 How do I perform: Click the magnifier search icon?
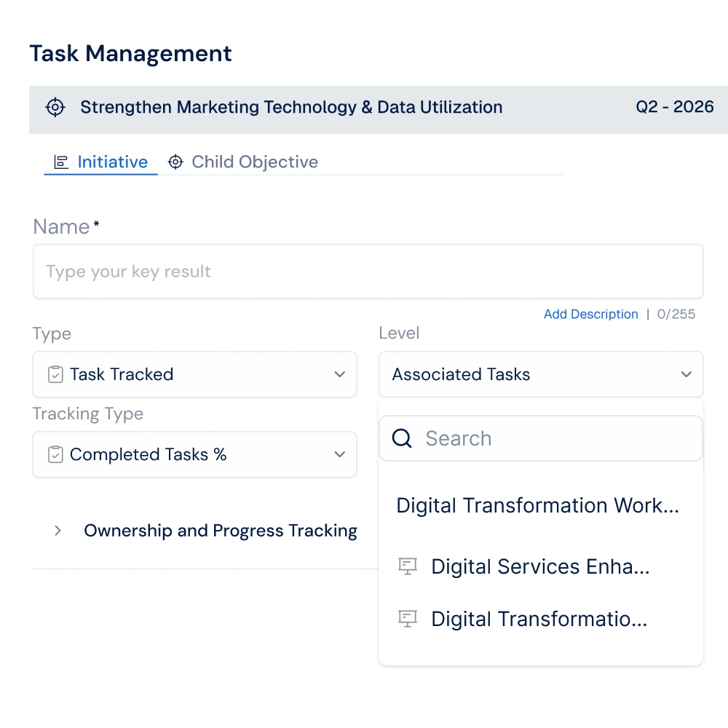pyautogui.click(x=402, y=438)
